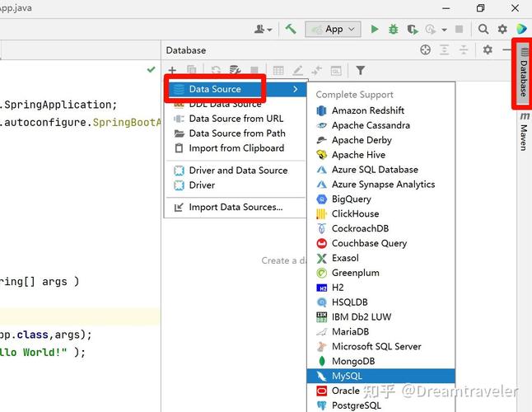Expand Data Source submenu arrow
This screenshot has height=412, width=532.
click(295, 89)
